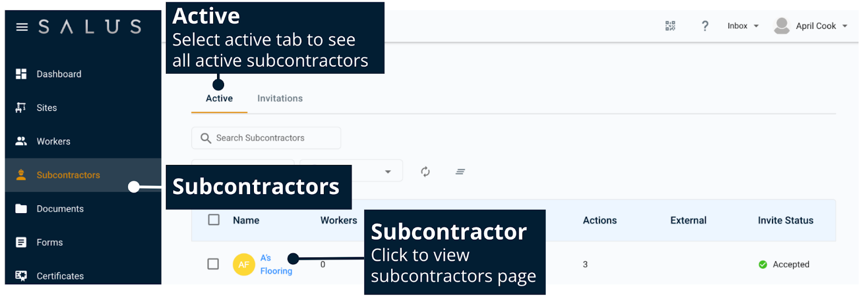Go to Workers in the sidebar

click(53, 141)
